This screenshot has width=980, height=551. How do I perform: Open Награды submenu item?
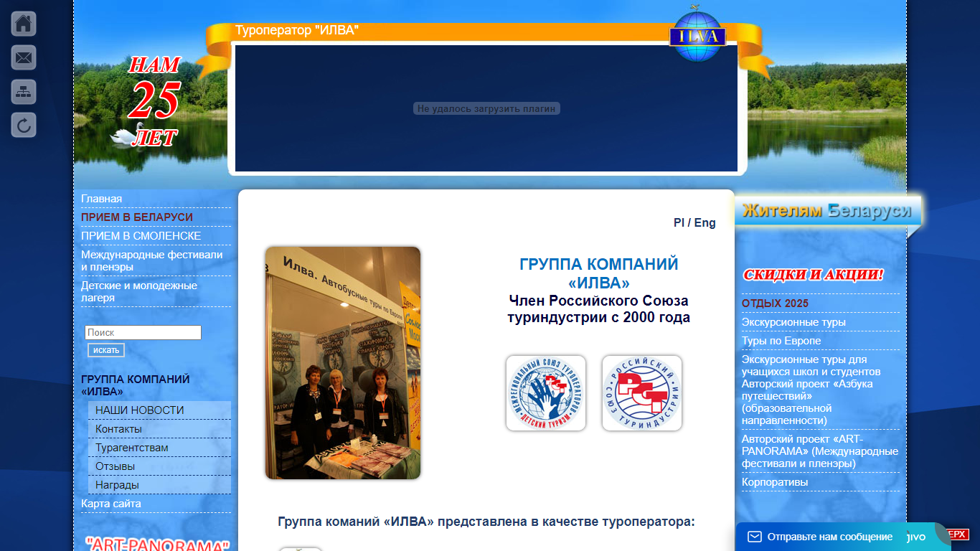pyautogui.click(x=117, y=485)
